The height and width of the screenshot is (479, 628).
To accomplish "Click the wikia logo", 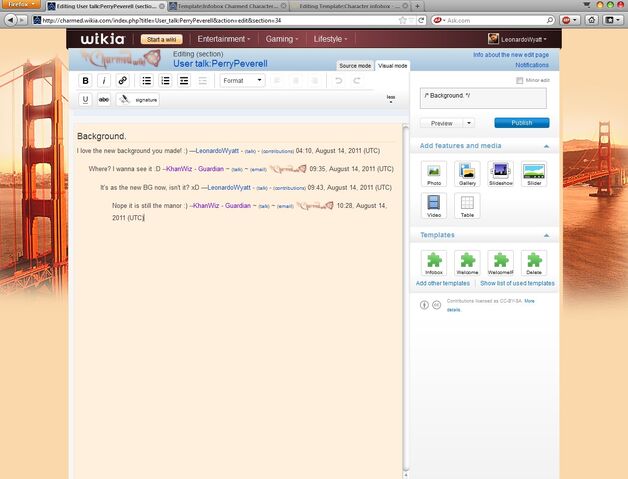I will coord(103,39).
